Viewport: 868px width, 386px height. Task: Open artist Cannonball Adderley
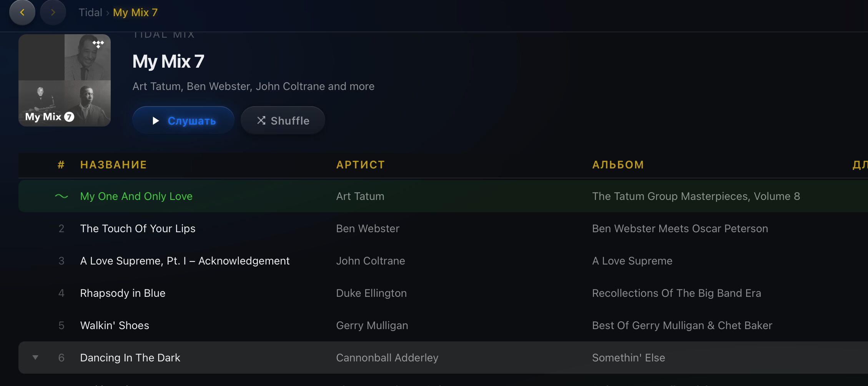[387, 358]
